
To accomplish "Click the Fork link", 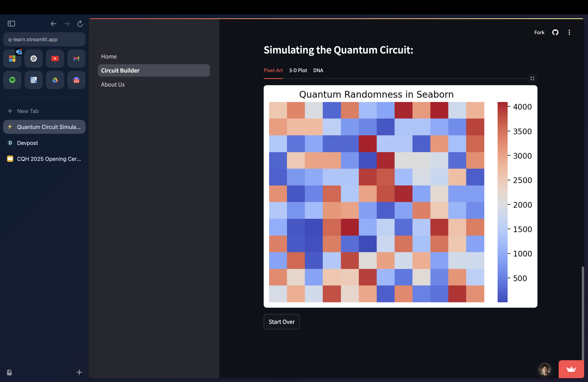I will pos(539,32).
